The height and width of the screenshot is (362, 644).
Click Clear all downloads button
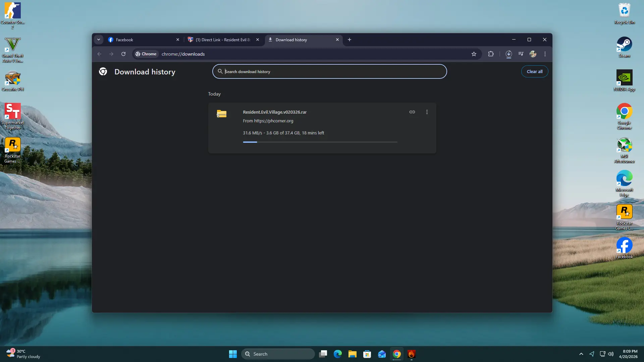(534, 71)
